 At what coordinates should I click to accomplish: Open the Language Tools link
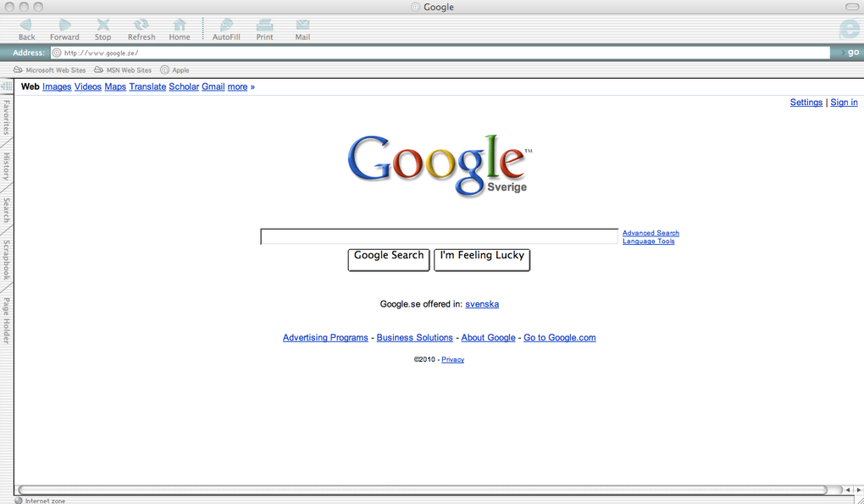coord(649,241)
